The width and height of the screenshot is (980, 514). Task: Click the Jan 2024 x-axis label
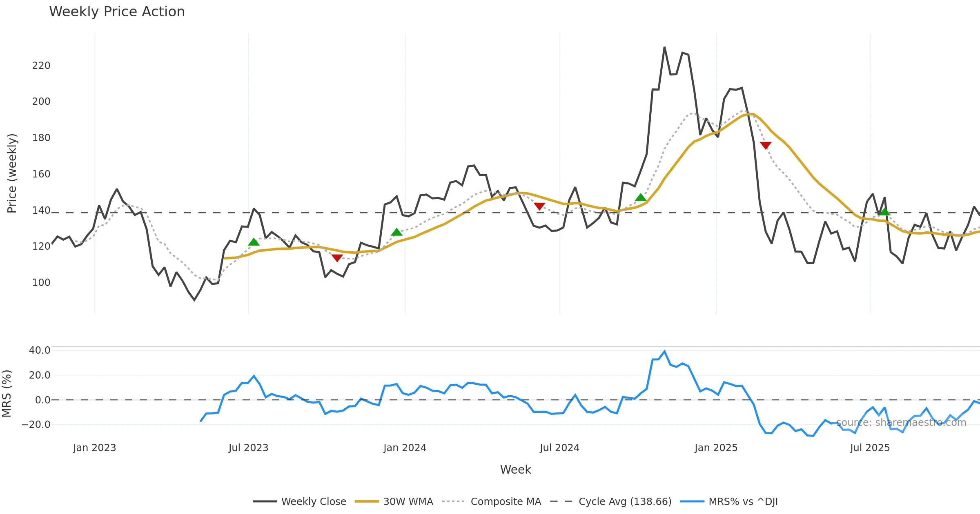click(x=405, y=448)
